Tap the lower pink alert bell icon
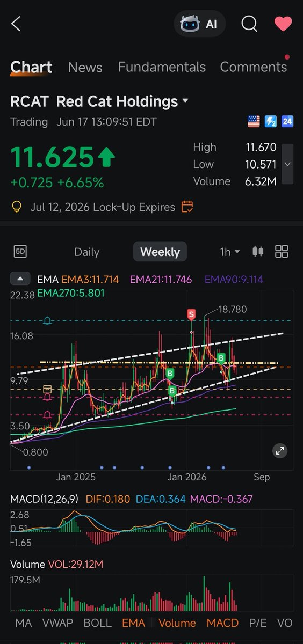This screenshot has height=644, width=303. click(x=48, y=415)
